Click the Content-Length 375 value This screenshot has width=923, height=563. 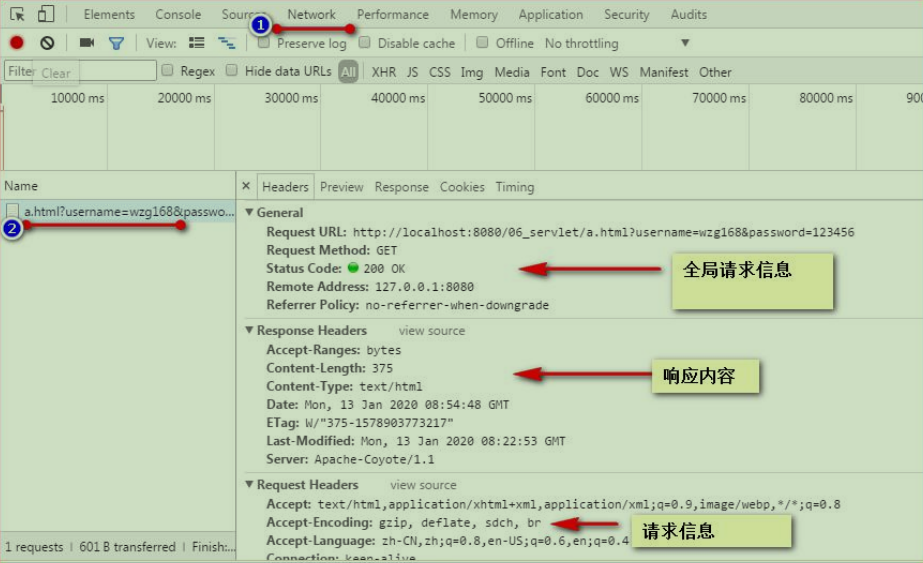click(x=382, y=368)
